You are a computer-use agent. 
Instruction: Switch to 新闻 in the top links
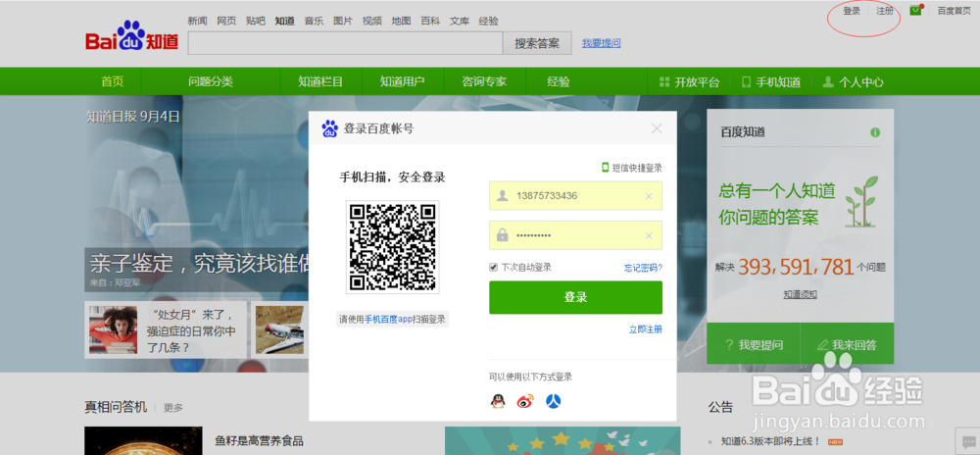pyautogui.click(x=198, y=21)
